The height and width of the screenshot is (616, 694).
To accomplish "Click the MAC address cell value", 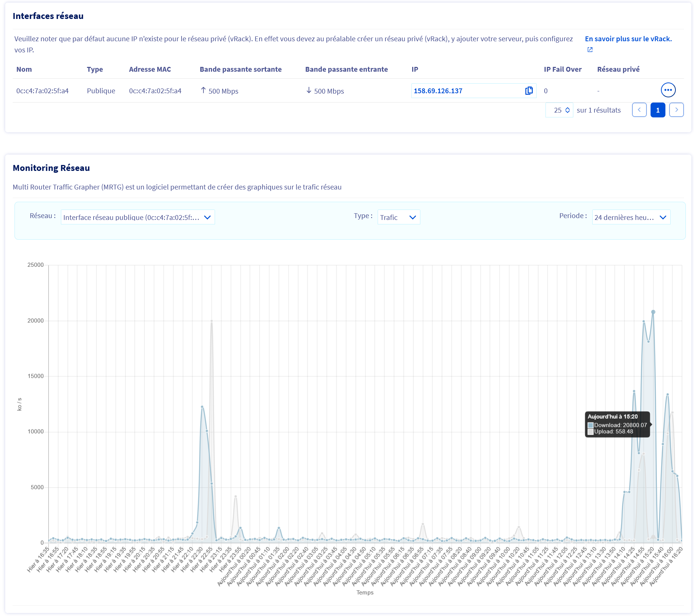I will (155, 91).
